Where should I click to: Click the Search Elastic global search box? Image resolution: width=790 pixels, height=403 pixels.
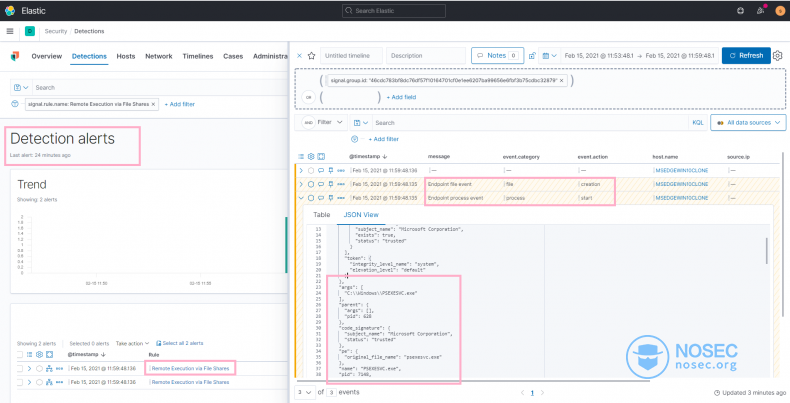(394, 11)
